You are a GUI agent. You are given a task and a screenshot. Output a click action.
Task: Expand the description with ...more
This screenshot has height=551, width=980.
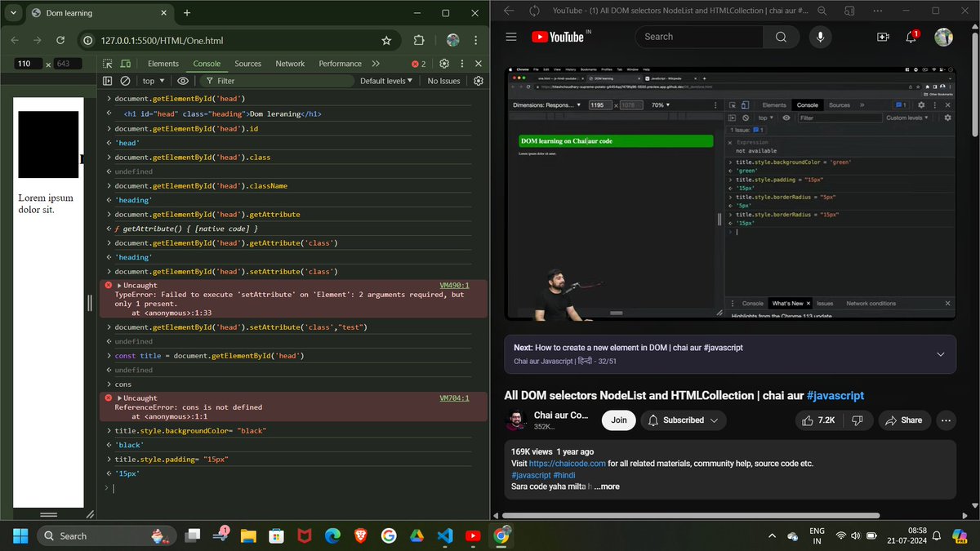pyautogui.click(x=605, y=487)
